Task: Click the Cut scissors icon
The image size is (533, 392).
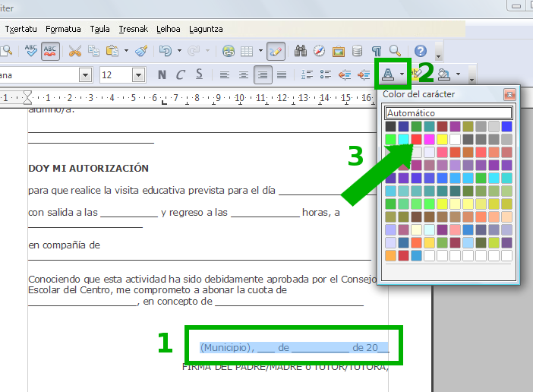Action: pyautogui.click(x=74, y=51)
